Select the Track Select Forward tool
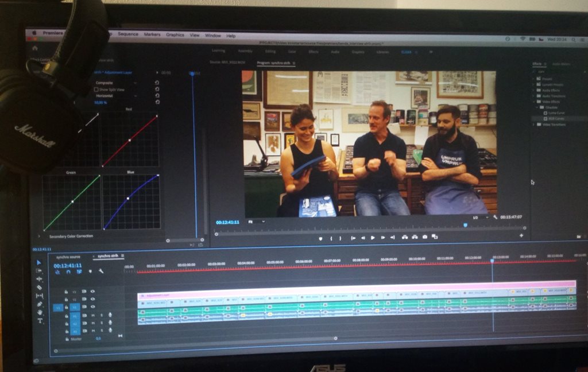 tap(39, 271)
